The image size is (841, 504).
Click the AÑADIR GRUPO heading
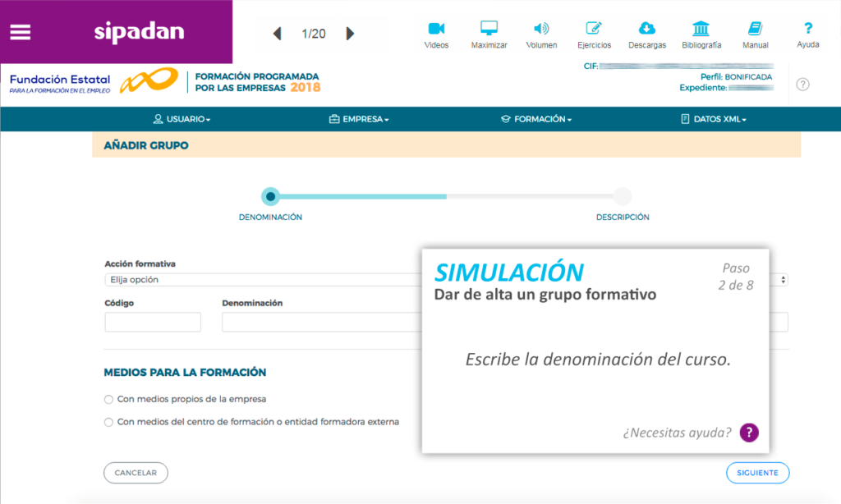coord(146,145)
